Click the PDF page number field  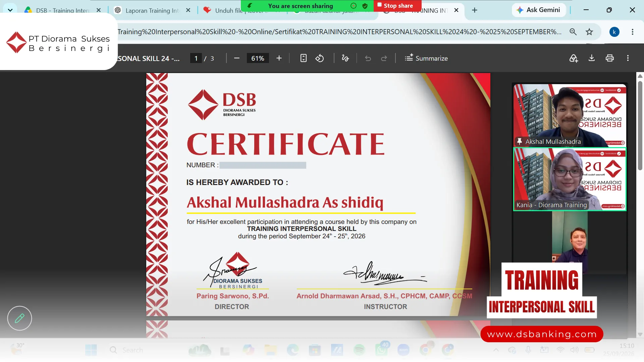click(196, 58)
